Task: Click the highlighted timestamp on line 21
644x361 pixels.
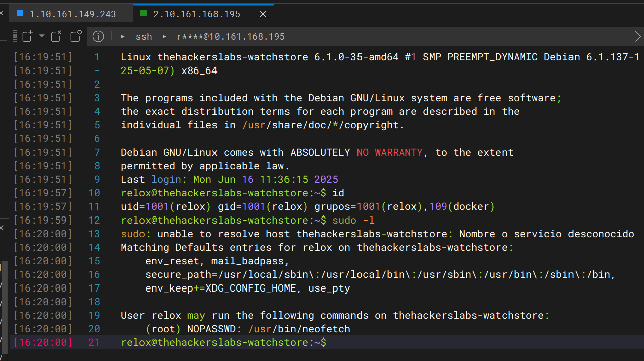Action: [43, 343]
